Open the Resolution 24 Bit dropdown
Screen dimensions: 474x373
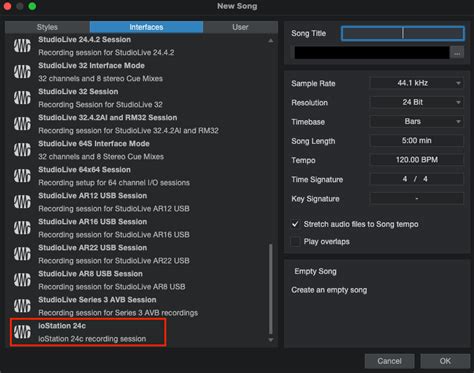pos(416,102)
